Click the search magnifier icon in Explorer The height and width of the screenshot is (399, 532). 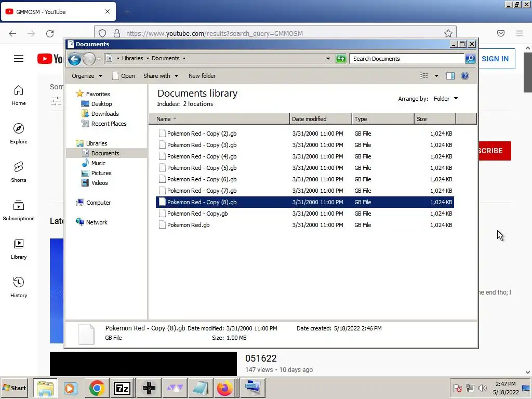click(x=470, y=59)
